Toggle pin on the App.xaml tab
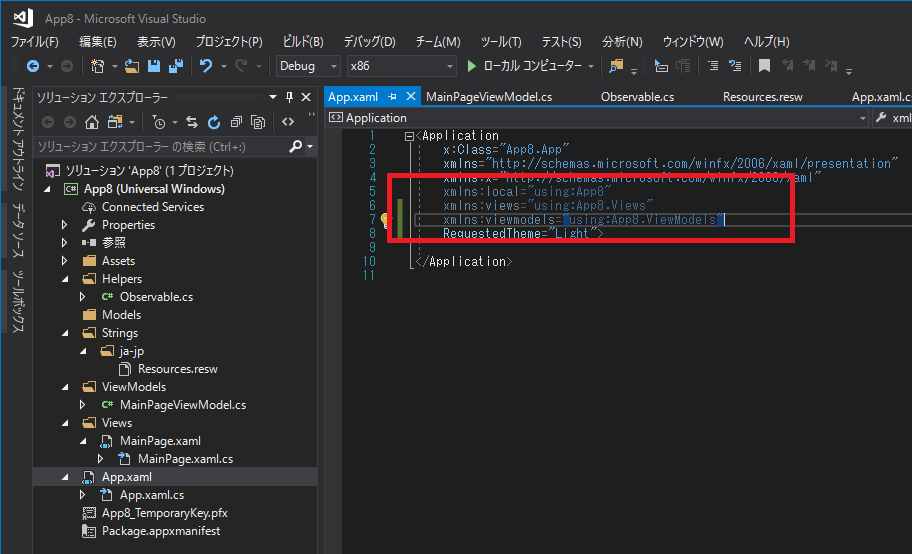Viewport: 912px width, 554px height. [x=393, y=97]
